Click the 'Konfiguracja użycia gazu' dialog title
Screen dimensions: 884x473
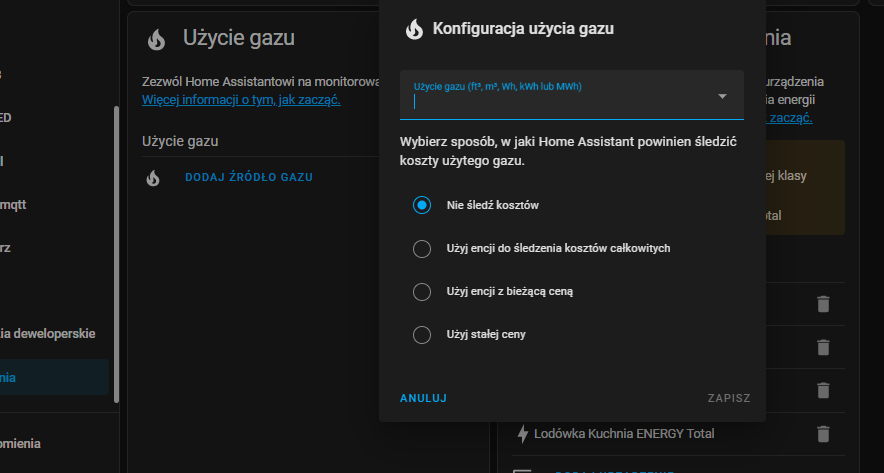pos(523,29)
